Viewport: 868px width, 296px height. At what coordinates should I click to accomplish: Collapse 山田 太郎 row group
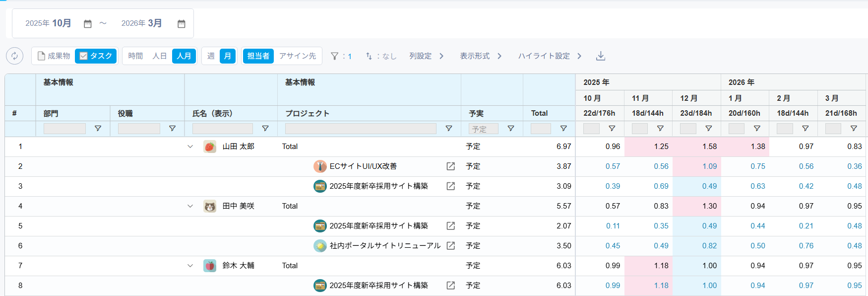(190, 147)
